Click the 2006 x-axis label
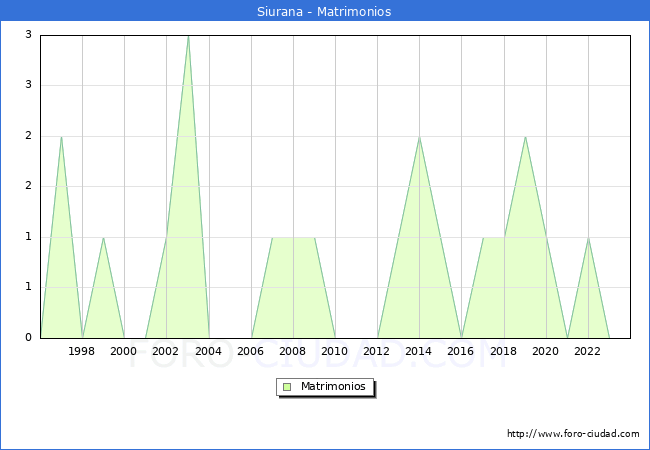650x450 pixels. pyautogui.click(x=251, y=351)
